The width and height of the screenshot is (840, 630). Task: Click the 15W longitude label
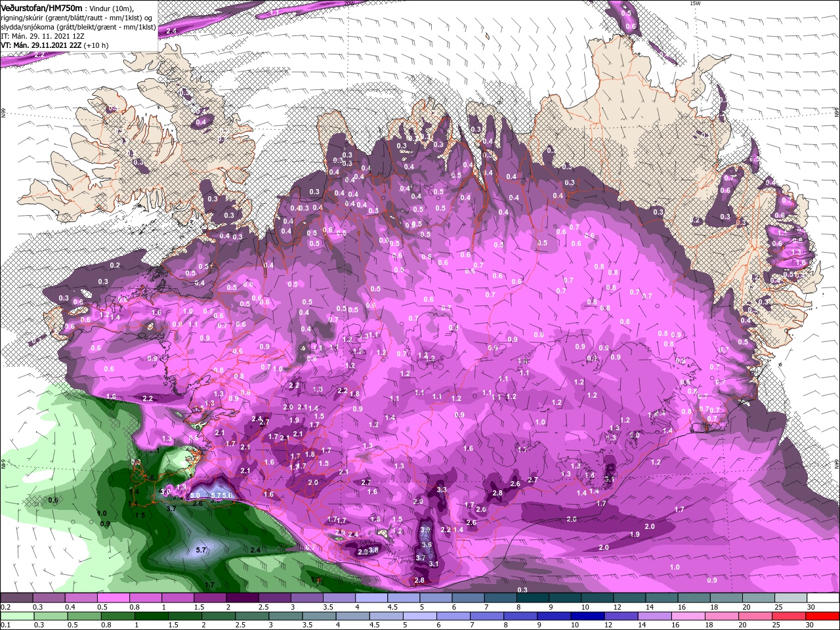[x=696, y=3]
